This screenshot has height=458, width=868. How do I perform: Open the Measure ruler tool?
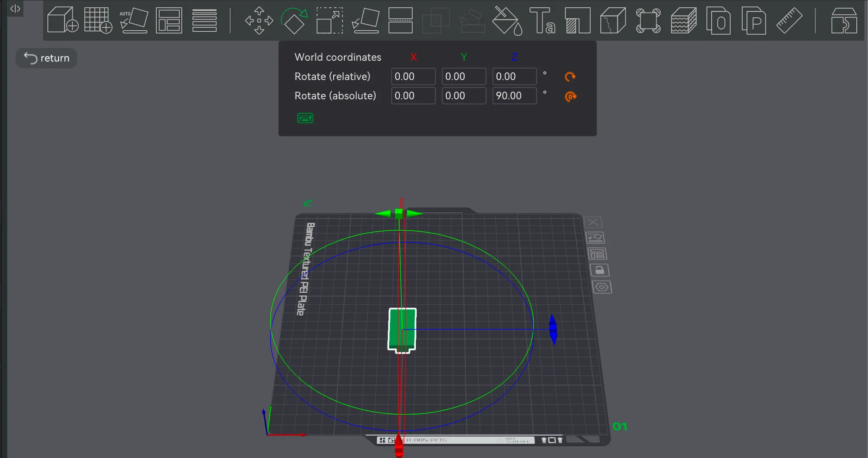coord(789,20)
